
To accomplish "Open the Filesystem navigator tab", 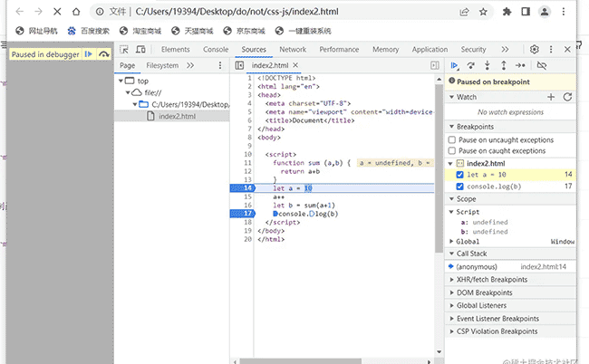I will pyautogui.click(x=162, y=66).
